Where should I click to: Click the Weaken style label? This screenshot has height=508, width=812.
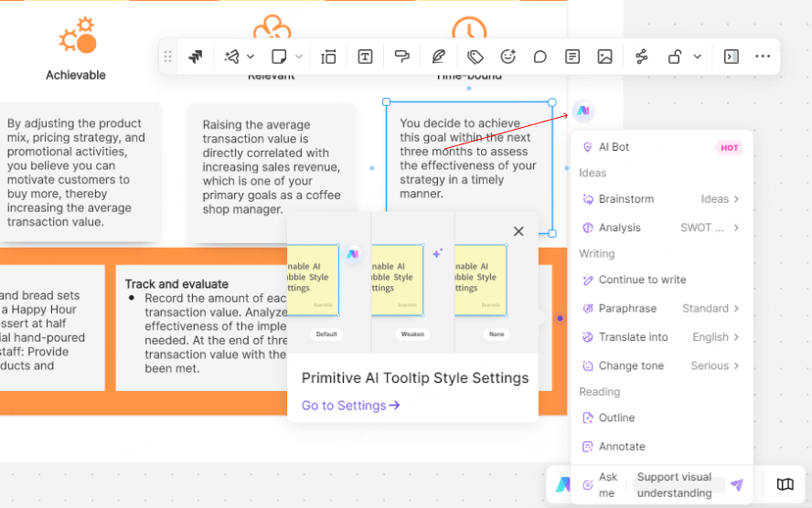(412, 334)
